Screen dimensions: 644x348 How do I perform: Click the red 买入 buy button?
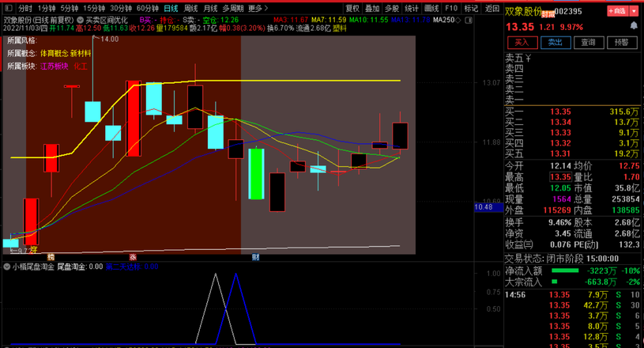[x=521, y=42]
